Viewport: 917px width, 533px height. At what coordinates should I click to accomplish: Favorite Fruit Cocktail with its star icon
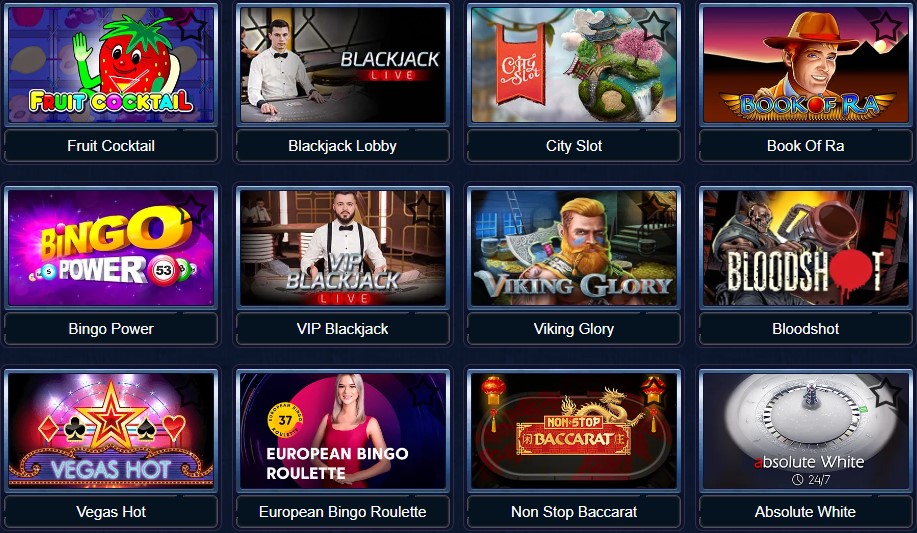click(192, 26)
